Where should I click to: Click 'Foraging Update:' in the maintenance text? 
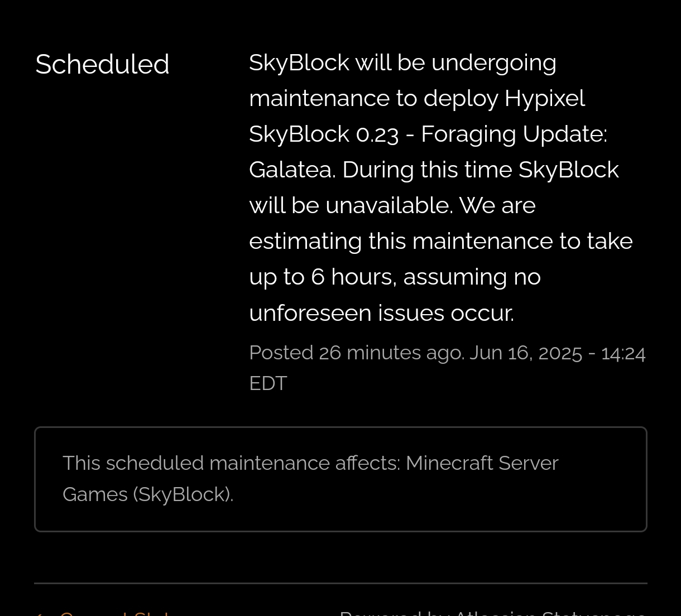coord(514,134)
